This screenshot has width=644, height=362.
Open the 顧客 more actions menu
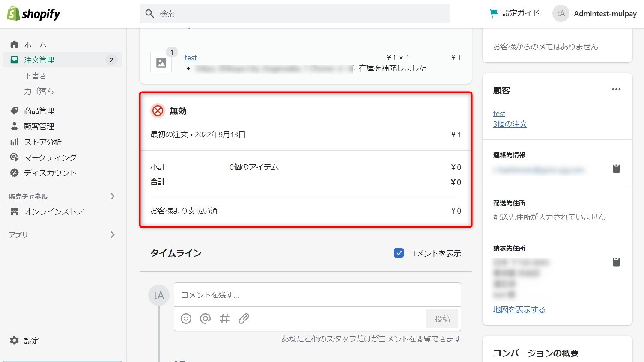(616, 89)
